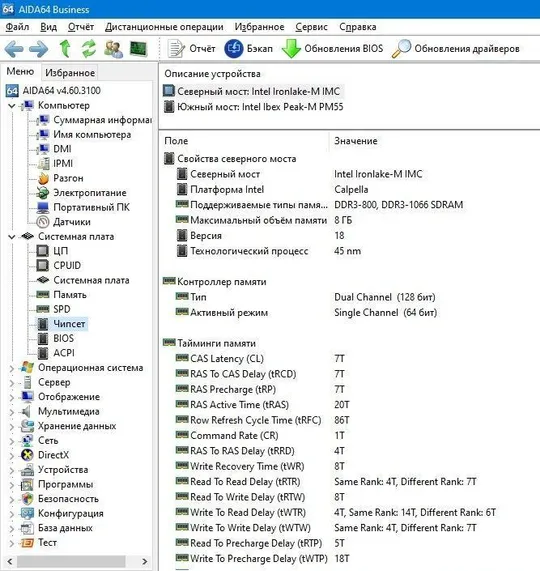This screenshot has width=540, height=571.
Task: Click sidebar horizontal scrollbar right arrow
Action: [145, 561]
